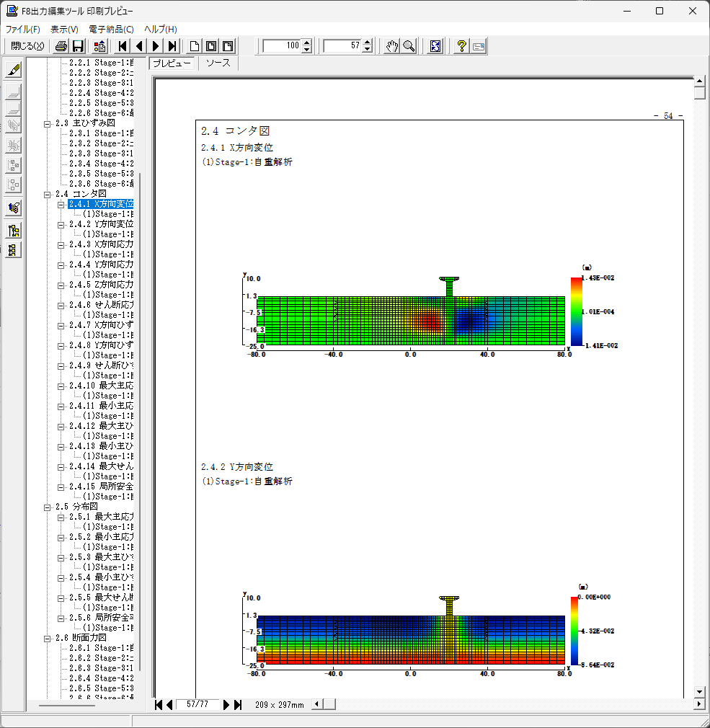This screenshot has height=728, width=710.
Task: Collapse the 2.5 分布図 tree node
Action: 48,507
